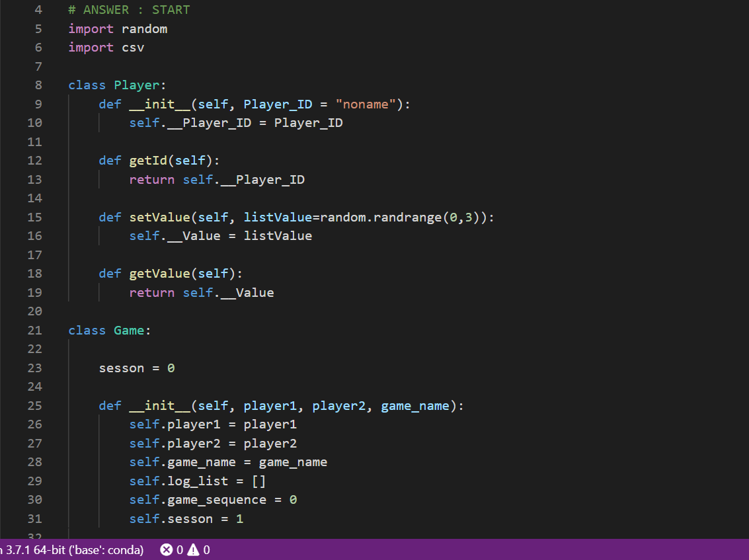Screen dimensions: 749x560
Task: Click 'sesson = 0' on line 23
Action: click(137, 368)
